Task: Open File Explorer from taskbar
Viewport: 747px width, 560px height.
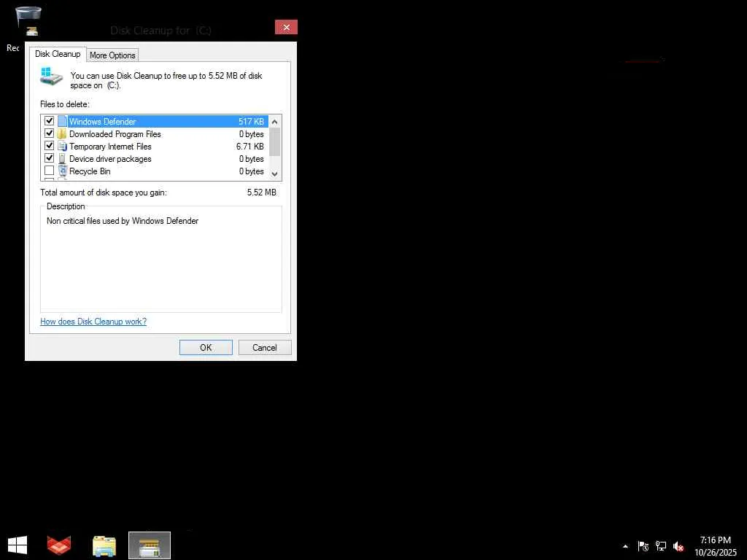Action: [104, 546]
